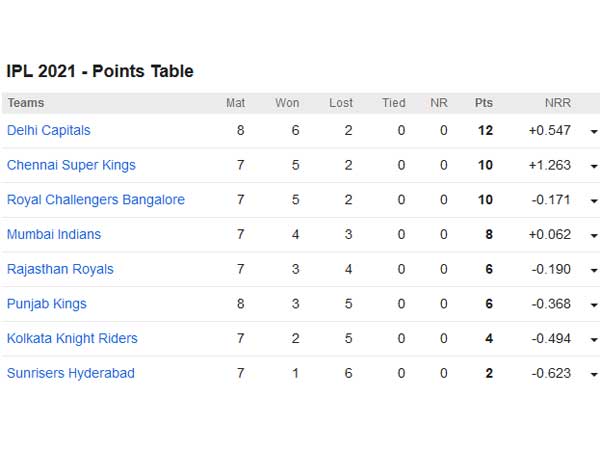Click the Won column header
The image size is (600, 450).
click(x=287, y=103)
